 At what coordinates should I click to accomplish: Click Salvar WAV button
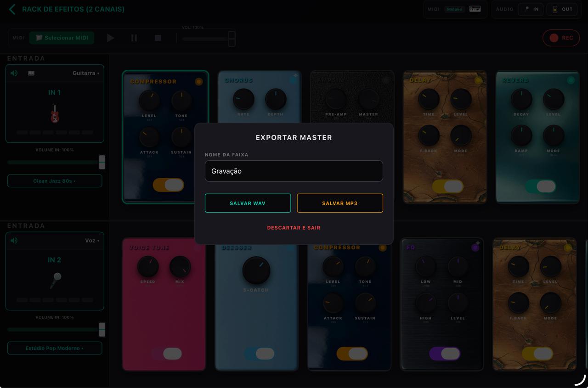tap(248, 203)
